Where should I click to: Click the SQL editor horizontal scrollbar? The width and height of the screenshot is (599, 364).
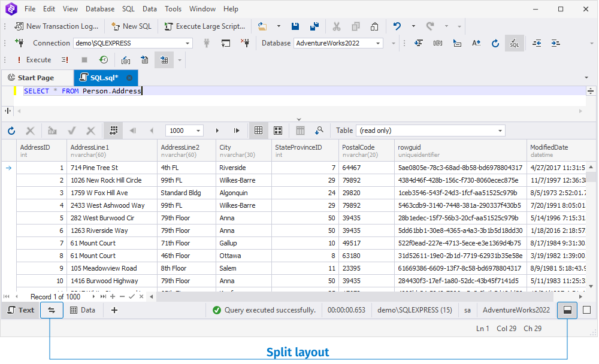[x=299, y=111]
